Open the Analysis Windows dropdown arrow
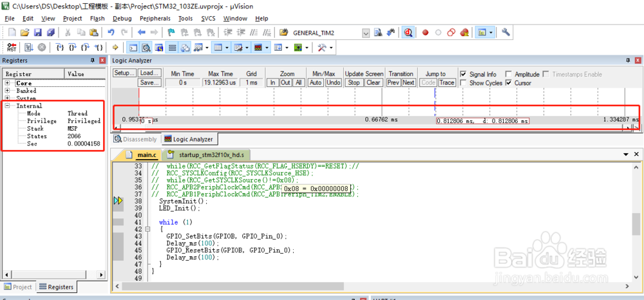Image resolution: width=644 pixels, height=300 pixels. point(268,48)
